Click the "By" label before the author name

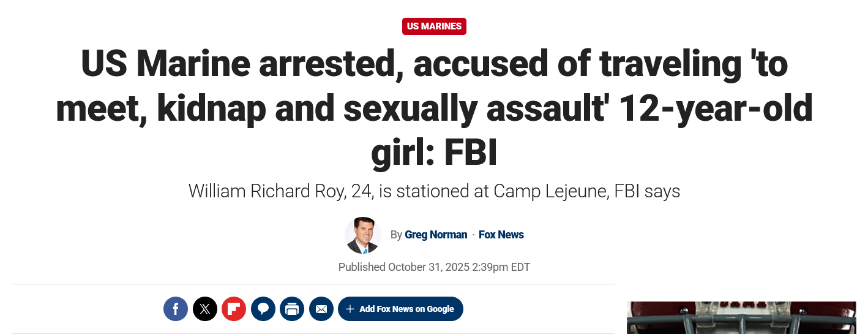[396, 235]
